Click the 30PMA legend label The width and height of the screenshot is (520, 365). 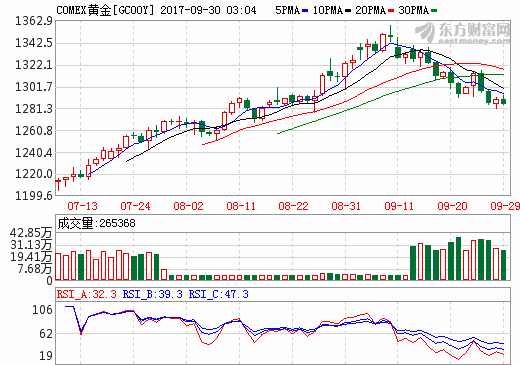(413, 10)
